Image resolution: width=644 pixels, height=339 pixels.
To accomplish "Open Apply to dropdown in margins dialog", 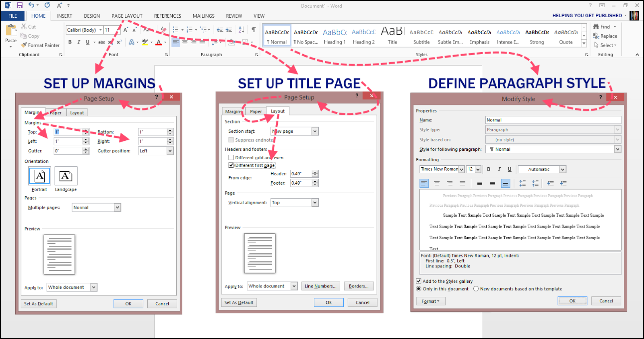I will coord(94,287).
